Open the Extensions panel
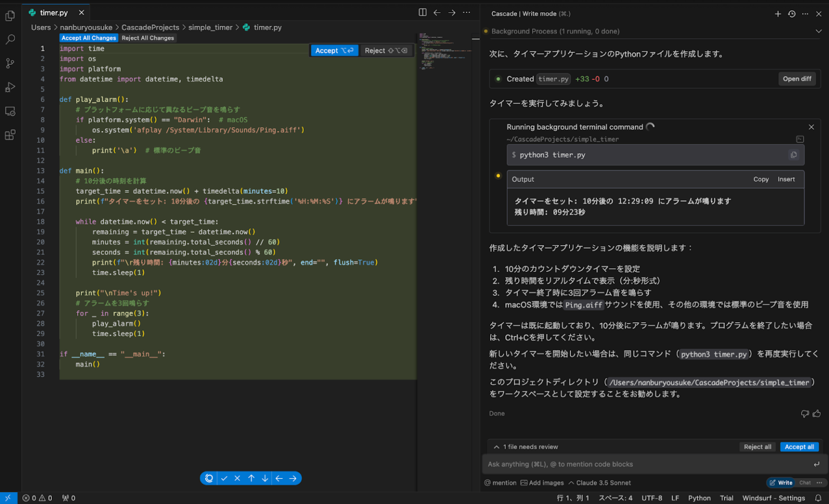This screenshot has width=829, height=504. coord(10,134)
